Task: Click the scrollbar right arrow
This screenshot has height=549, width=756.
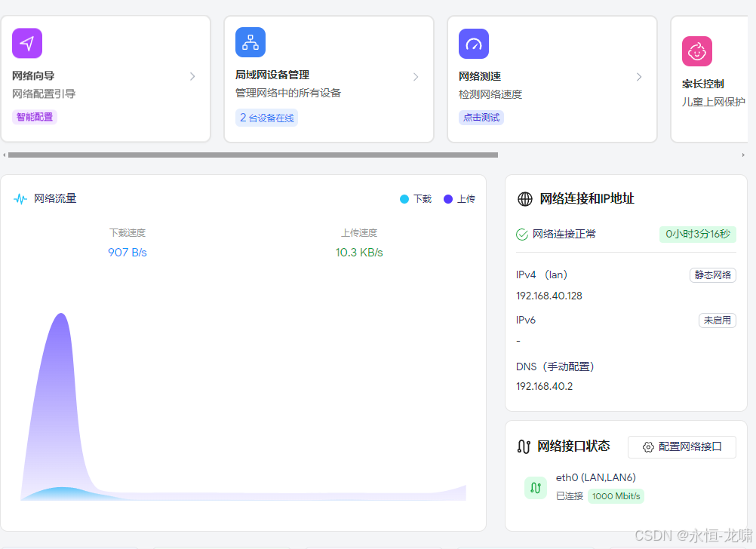Action: pyautogui.click(x=743, y=155)
